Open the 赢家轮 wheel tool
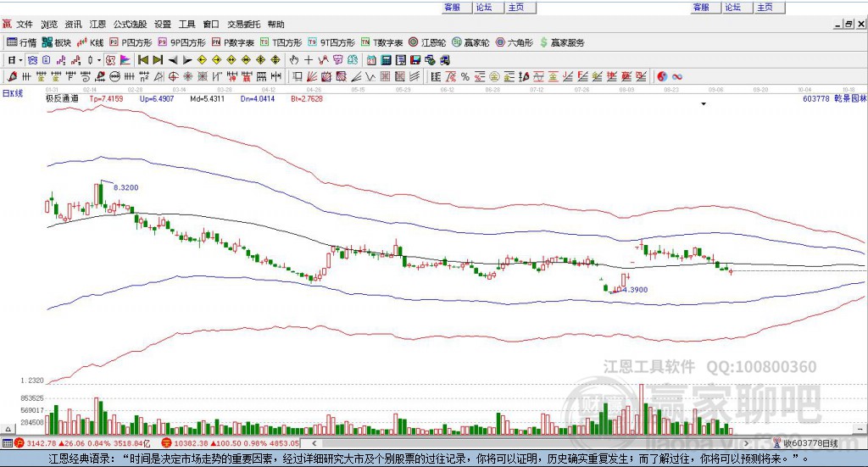Image resolution: width=868 pixels, height=467 pixels. [x=470, y=42]
